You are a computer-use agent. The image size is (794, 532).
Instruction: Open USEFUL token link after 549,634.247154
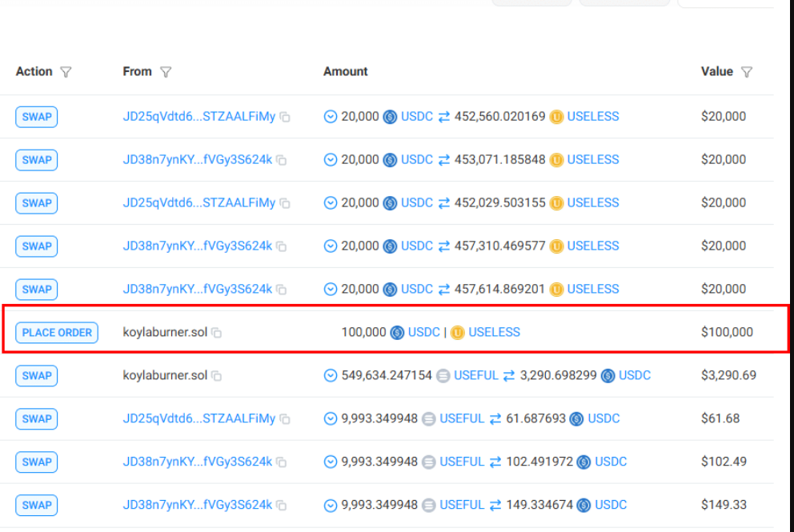pyautogui.click(x=476, y=375)
